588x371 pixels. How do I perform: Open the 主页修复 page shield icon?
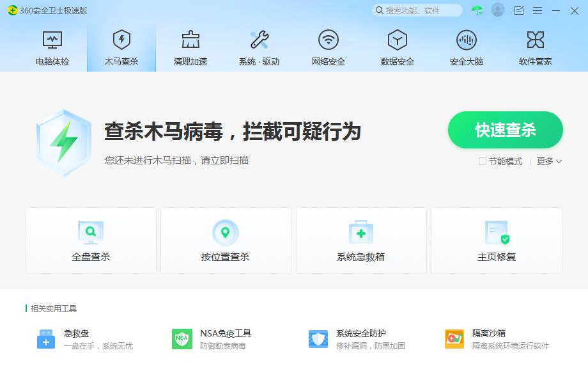497,233
